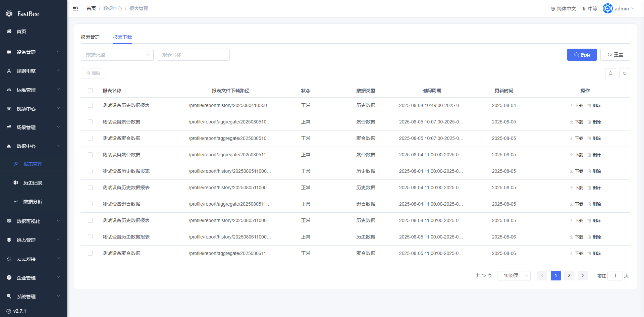Click the download icon in the first row
644x317 pixels.
(x=571, y=106)
